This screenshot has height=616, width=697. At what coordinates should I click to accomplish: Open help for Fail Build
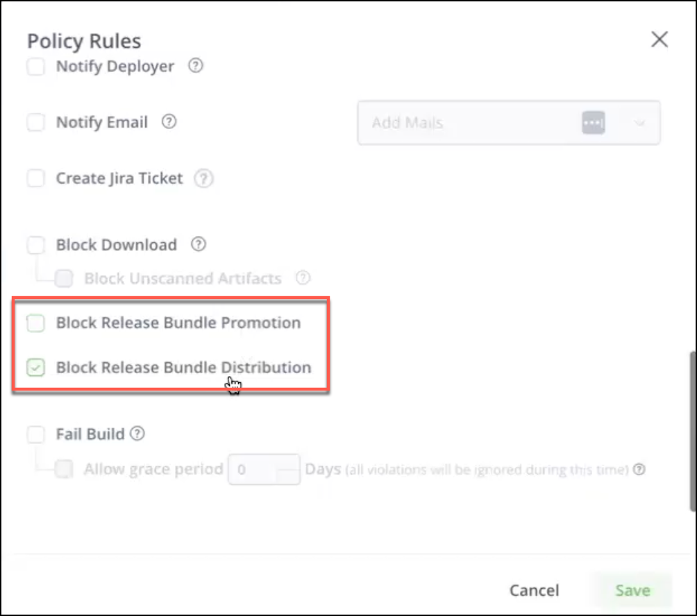click(x=137, y=434)
